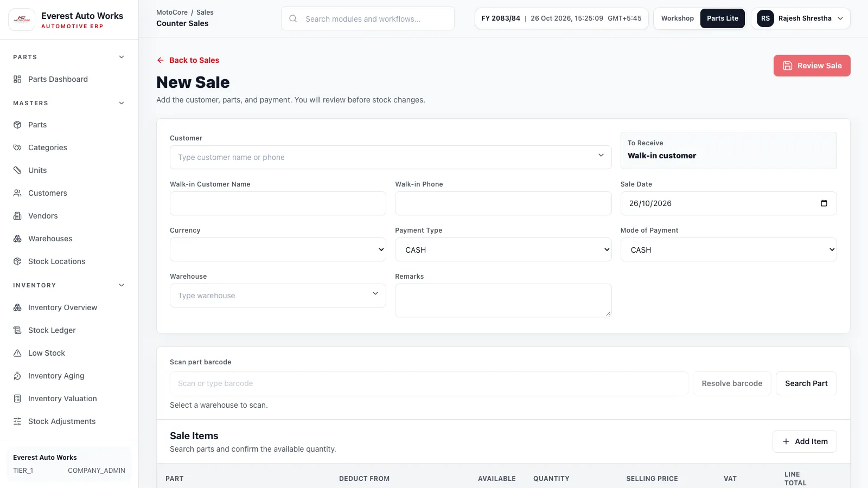
Task: Click the Customers people icon
Action: tap(17, 193)
